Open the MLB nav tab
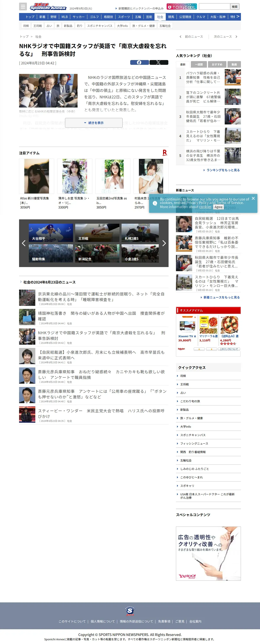Image resolution: width=260 pixels, height=644 pixels. point(65,17)
